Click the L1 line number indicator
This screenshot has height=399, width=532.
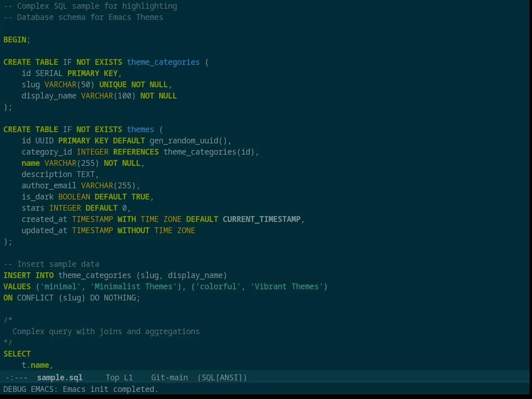(128, 377)
